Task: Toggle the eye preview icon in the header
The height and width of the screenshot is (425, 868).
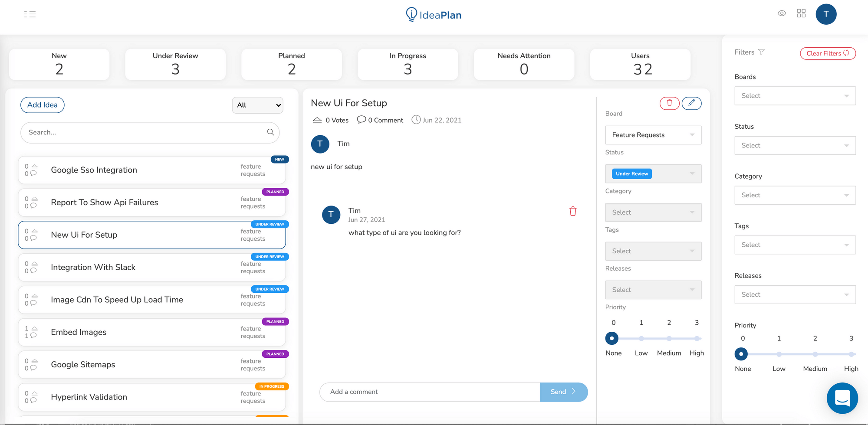Action: 782,13
